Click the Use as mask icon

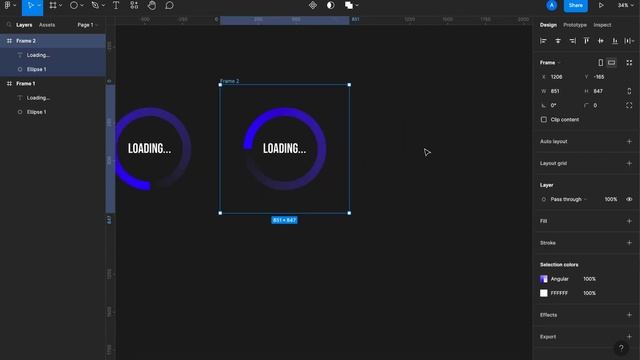(331, 5)
